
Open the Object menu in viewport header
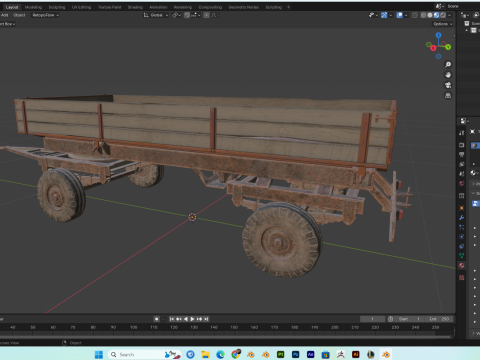(x=19, y=15)
